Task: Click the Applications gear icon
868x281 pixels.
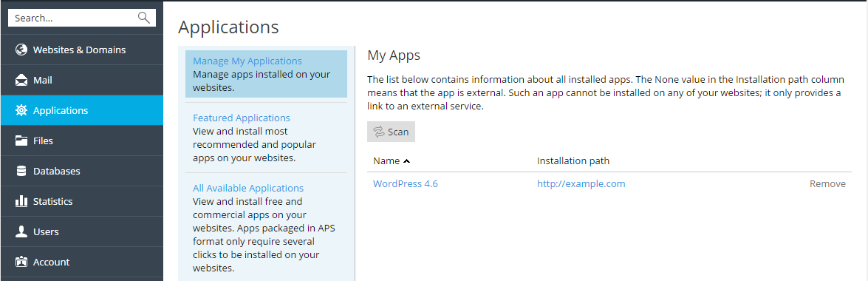Action: coord(21,110)
